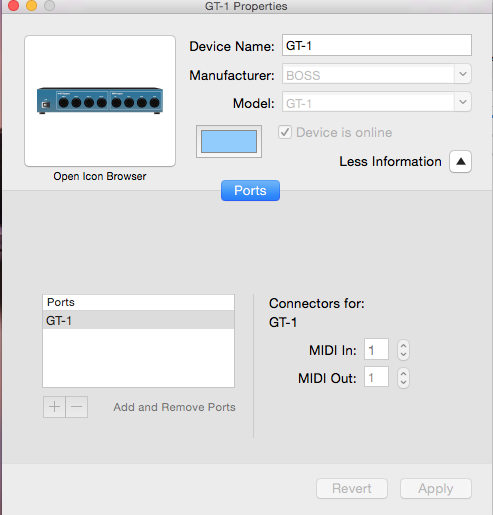
Task: Open the icon browser via device image
Action: 100,101
